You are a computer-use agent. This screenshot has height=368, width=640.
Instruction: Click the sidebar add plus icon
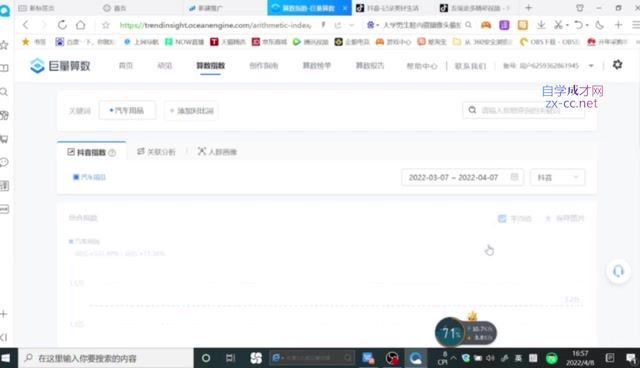tap(4, 314)
